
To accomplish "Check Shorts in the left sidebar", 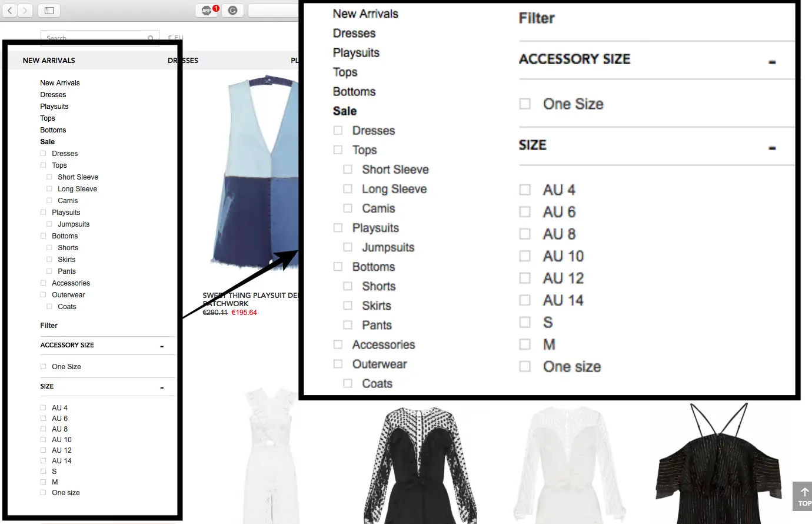I will pos(49,248).
